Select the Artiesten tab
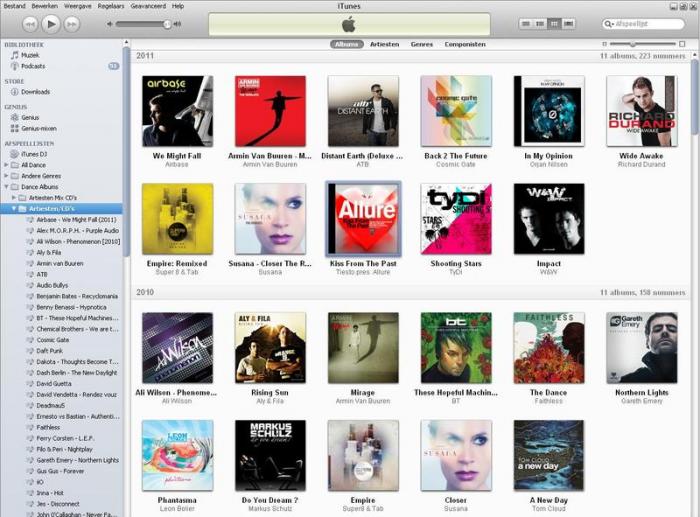Screen dimensions: 700x517 pos(384,44)
